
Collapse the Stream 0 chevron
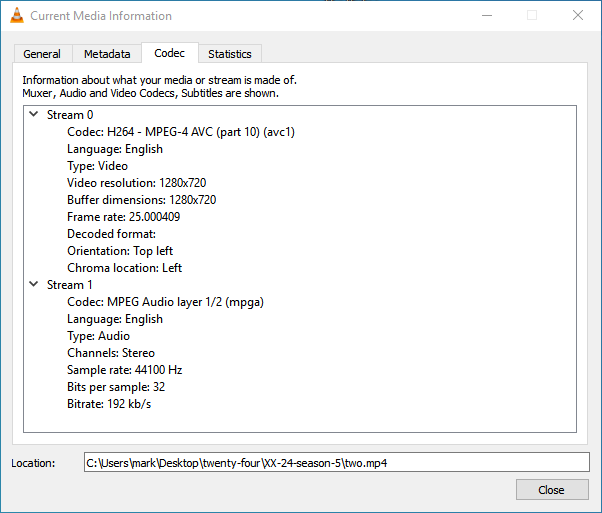pyautogui.click(x=34, y=114)
